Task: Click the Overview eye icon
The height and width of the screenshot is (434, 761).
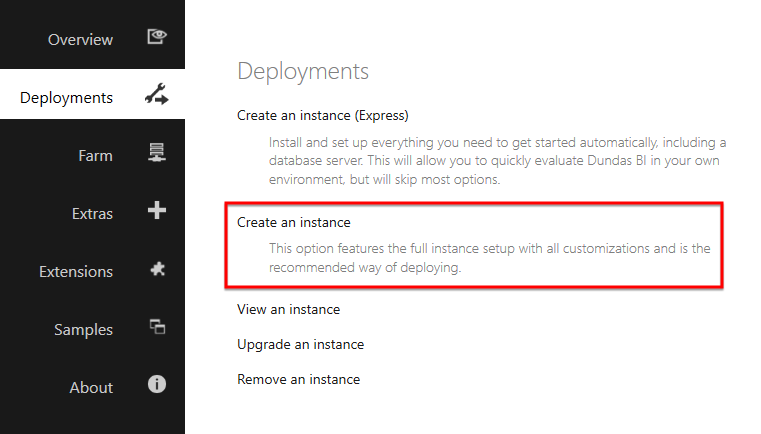Action: pos(157,37)
